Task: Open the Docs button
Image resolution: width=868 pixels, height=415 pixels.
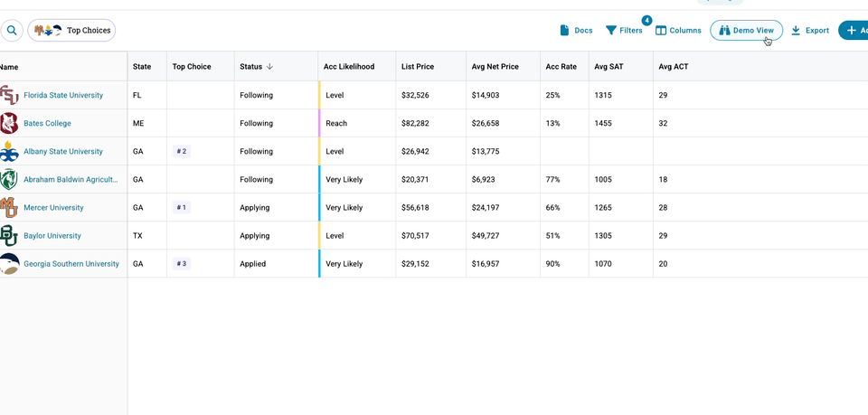Action: [576, 31]
